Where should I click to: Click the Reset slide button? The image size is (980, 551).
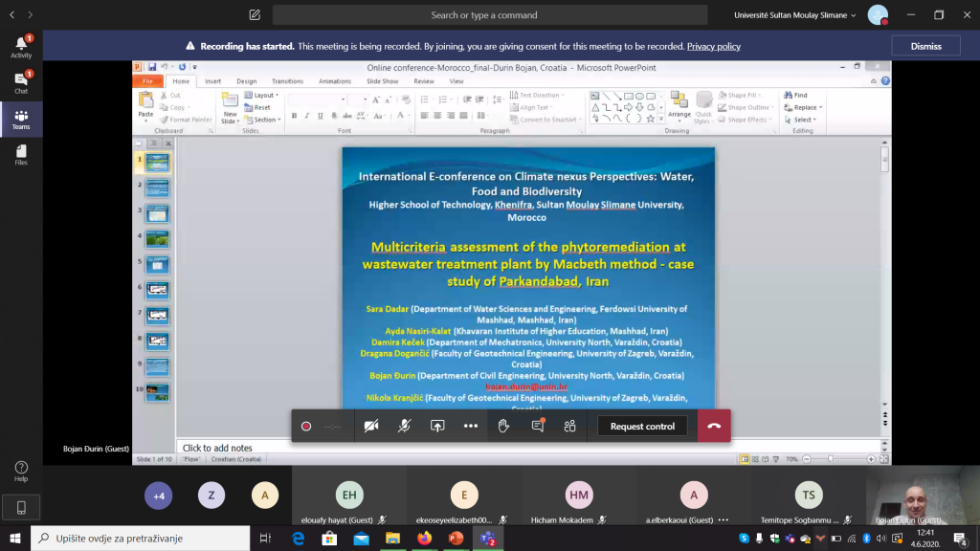[257, 107]
